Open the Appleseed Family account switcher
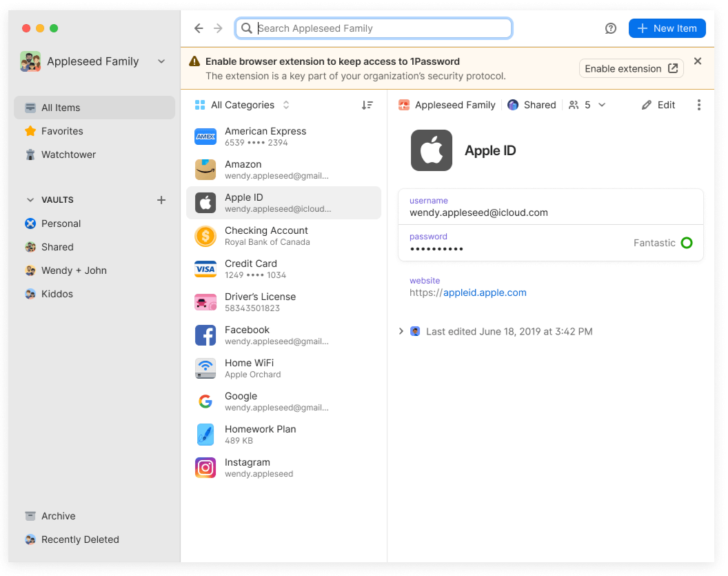 click(x=93, y=61)
